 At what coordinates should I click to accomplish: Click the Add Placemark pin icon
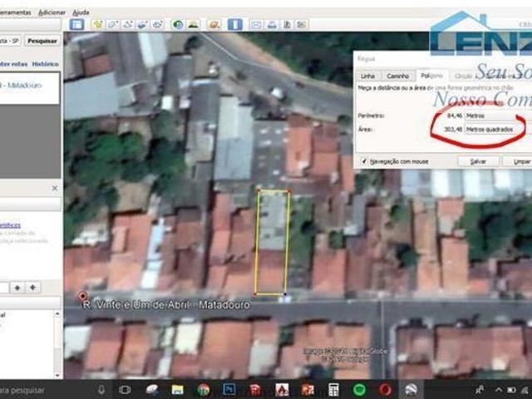99,24
